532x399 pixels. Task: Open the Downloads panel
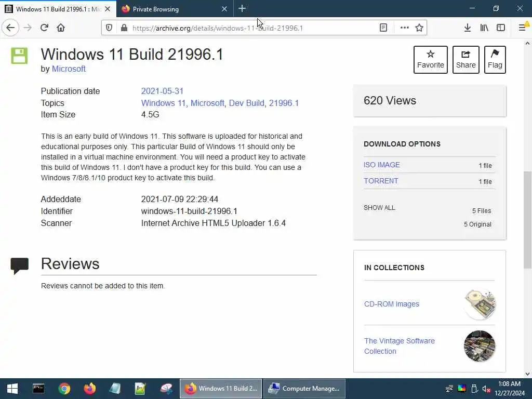pyautogui.click(x=468, y=28)
